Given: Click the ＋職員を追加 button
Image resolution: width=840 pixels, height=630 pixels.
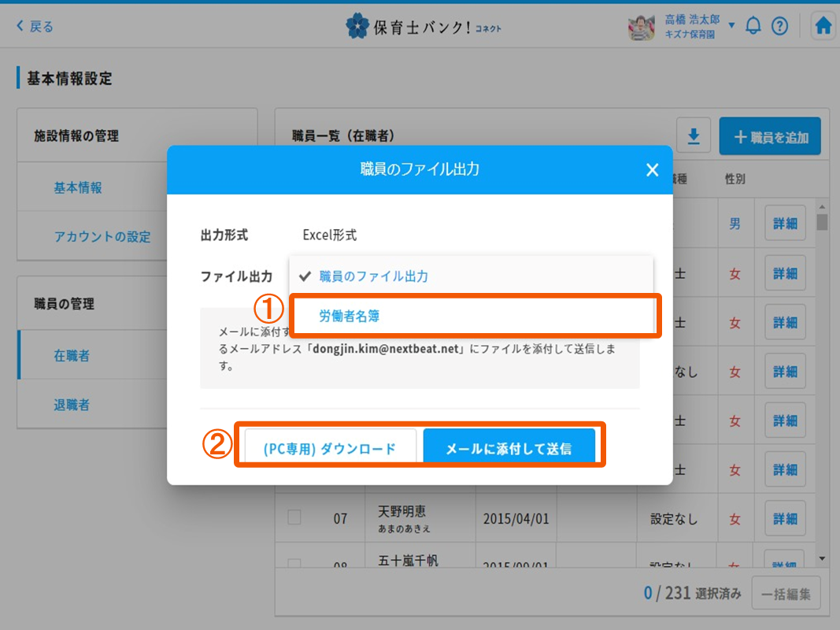Looking at the screenshot, I should click(770, 136).
